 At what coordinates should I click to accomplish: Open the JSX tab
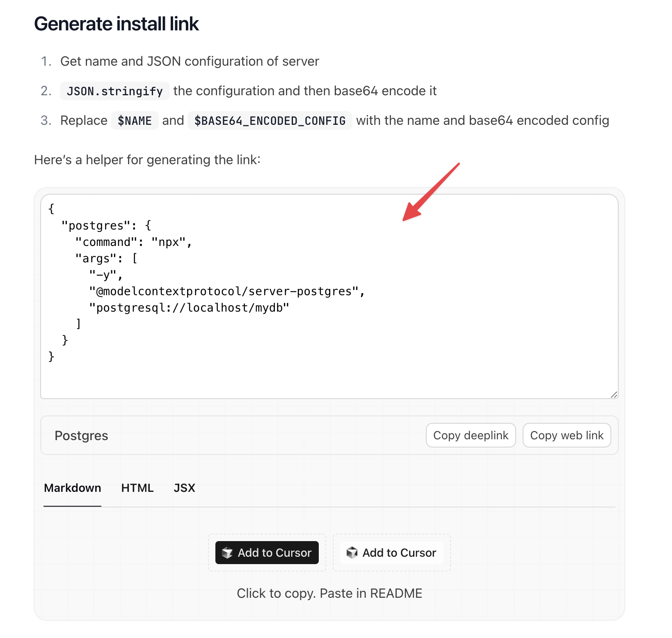(185, 488)
